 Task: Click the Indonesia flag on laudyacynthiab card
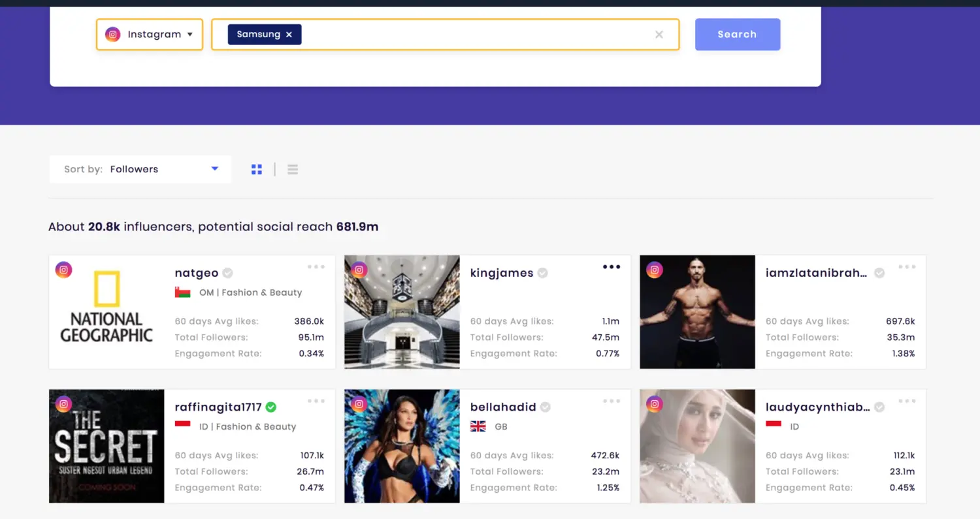[773, 426]
